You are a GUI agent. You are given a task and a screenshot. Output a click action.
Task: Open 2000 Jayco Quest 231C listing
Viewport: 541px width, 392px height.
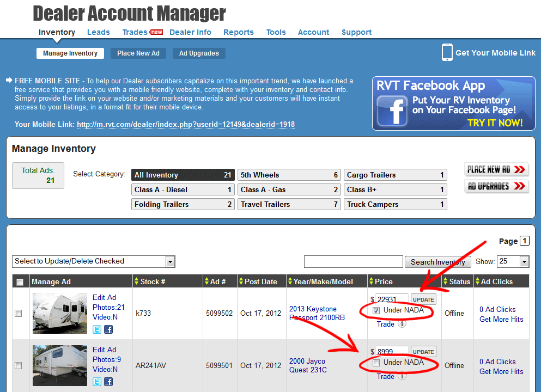[x=308, y=365]
